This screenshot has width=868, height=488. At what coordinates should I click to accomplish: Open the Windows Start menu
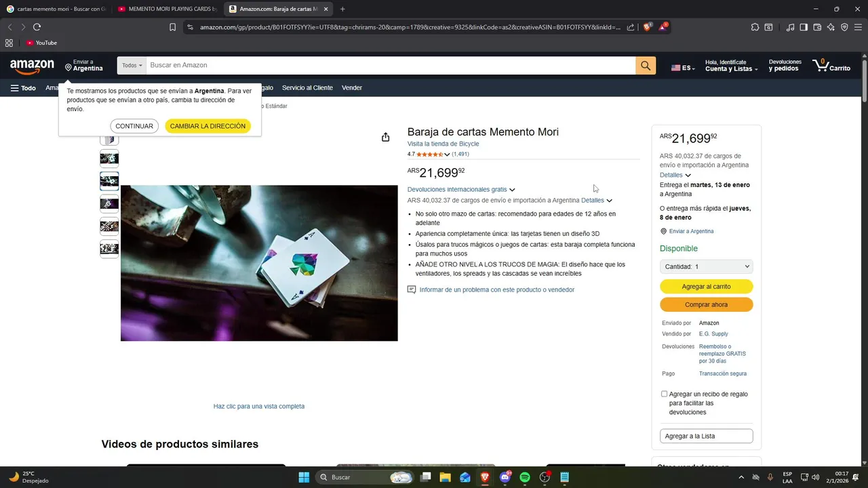pos(304,477)
